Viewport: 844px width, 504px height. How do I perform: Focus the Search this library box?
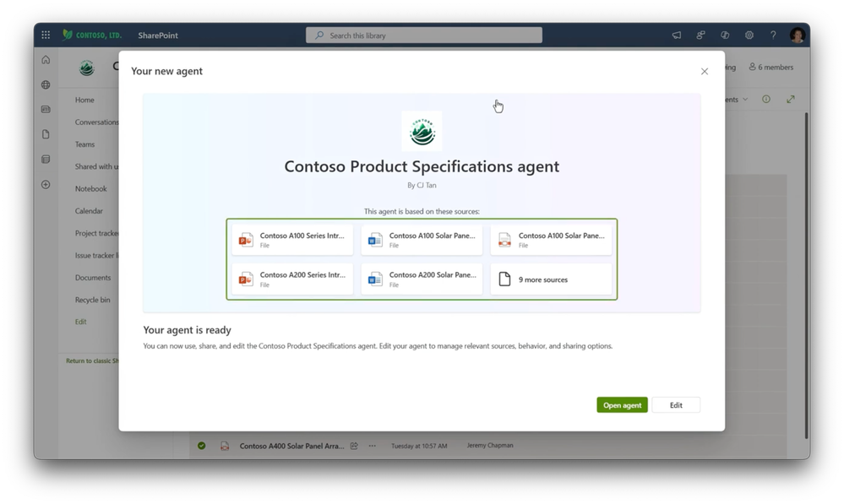tap(424, 35)
